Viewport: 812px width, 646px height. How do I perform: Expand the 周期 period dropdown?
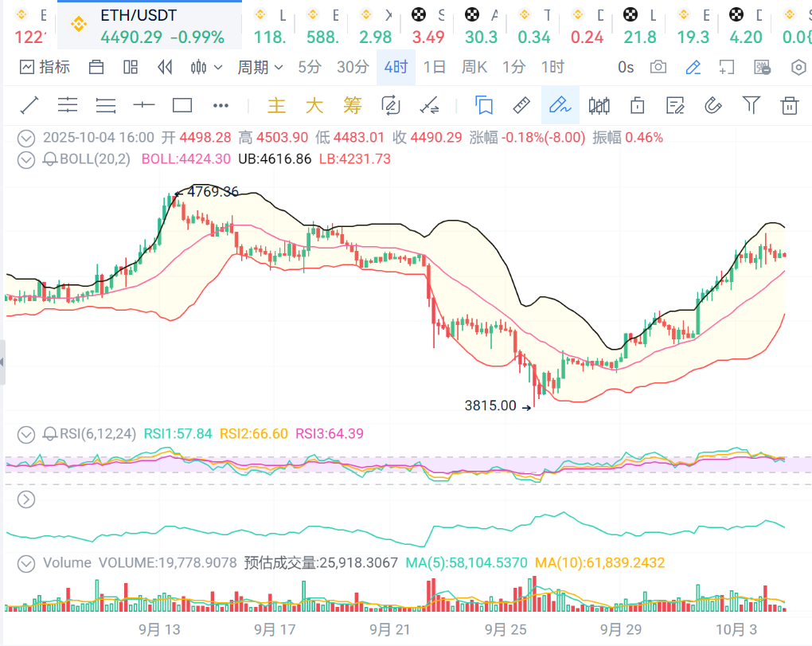tap(260, 68)
